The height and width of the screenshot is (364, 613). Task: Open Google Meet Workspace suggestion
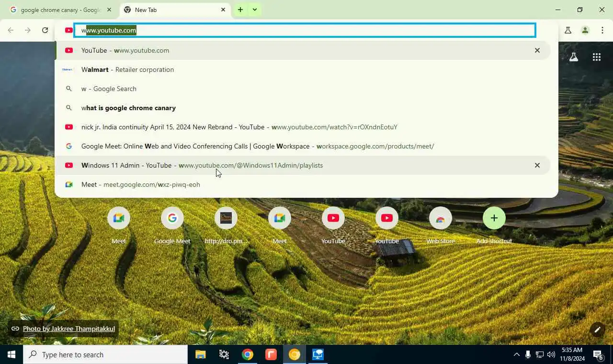(303, 146)
